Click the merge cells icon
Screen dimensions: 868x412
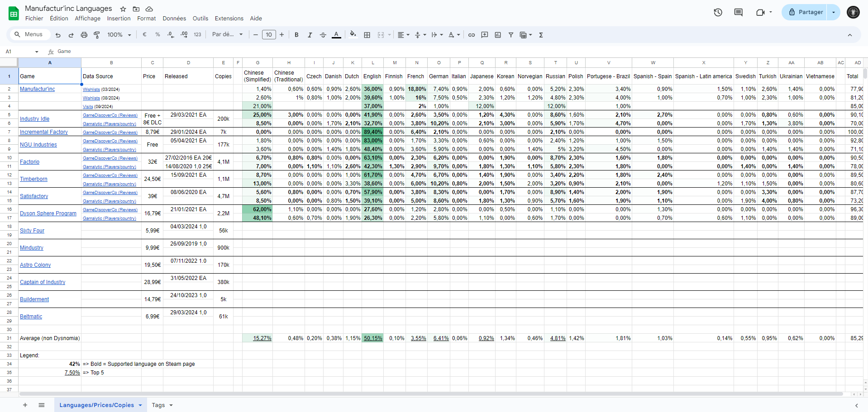click(x=381, y=35)
